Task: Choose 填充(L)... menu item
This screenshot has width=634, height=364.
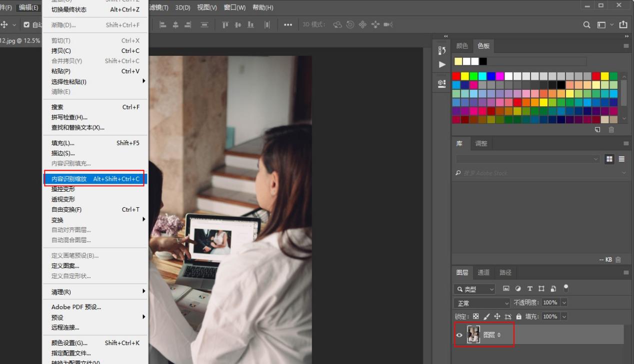Action: point(95,143)
